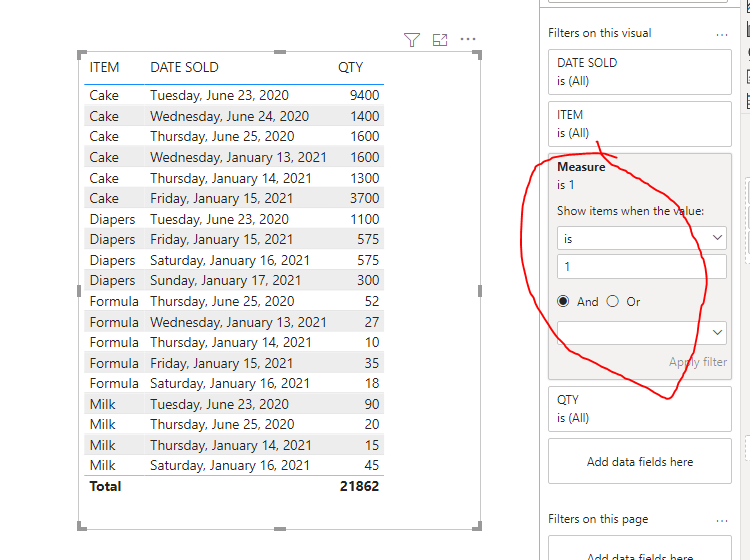Open more options for Filters on this visual
This screenshot has width=750, height=560.
[722, 34]
